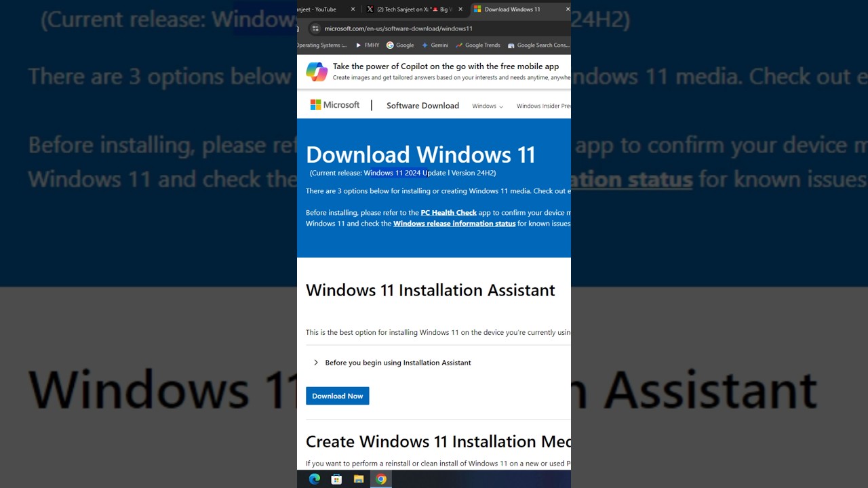
Task: Open the Software Download link
Action: tap(422, 106)
